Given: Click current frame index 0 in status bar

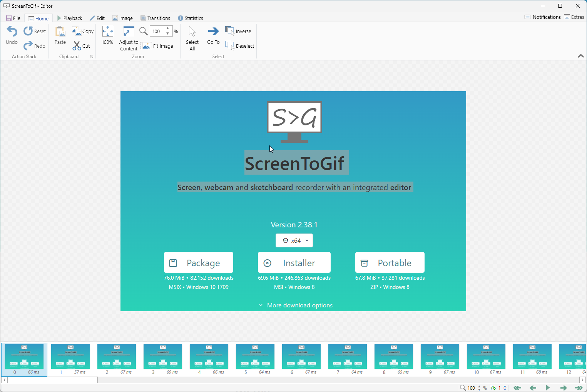Looking at the screenshot, I should pyautogui.click(x=505, y=388).
